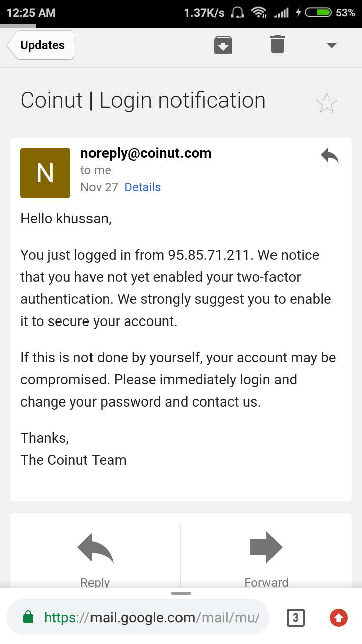Go back to Updates
This screenshot has height=644, width=362.
(x=41, y=45)
